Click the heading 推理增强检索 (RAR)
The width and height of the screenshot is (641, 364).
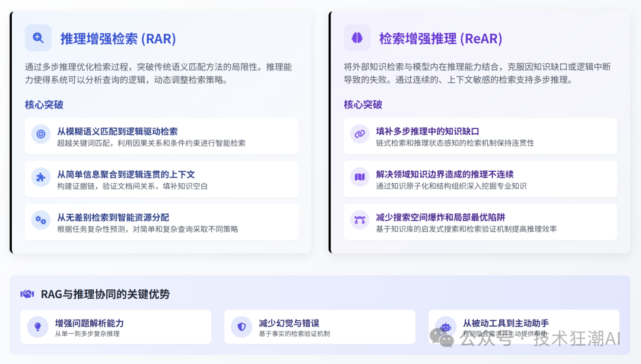pos(118,39)
